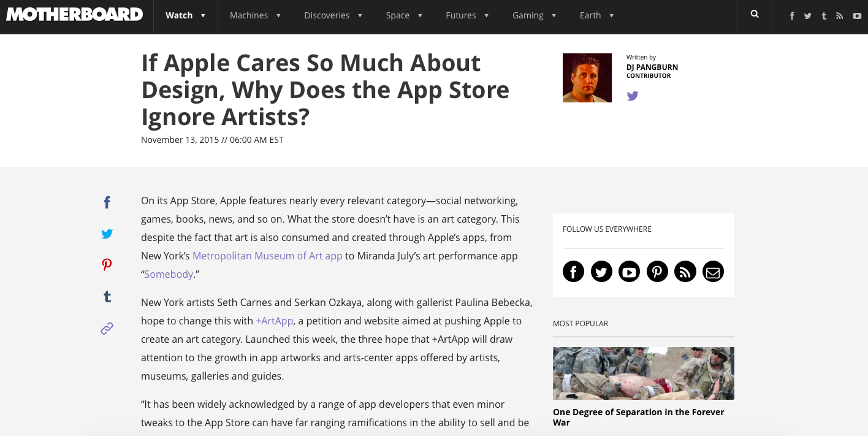Expand the Watch dropdown arrow

203,16
